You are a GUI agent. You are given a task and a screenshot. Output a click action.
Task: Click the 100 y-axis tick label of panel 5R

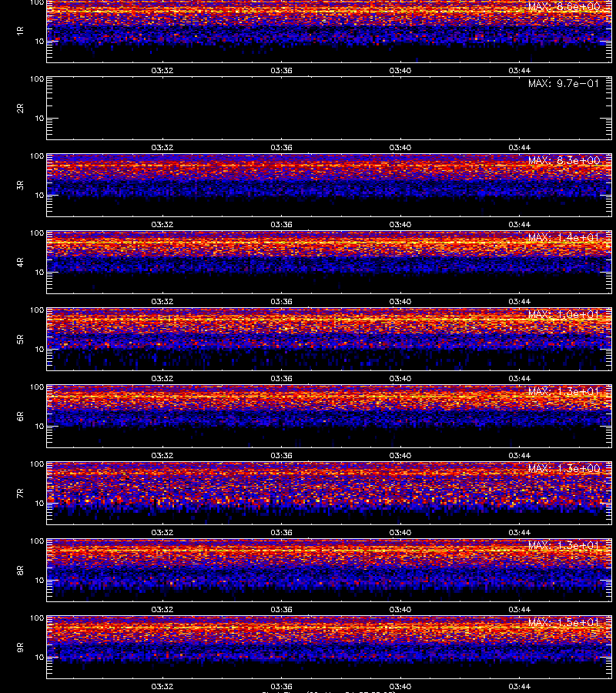37,310
